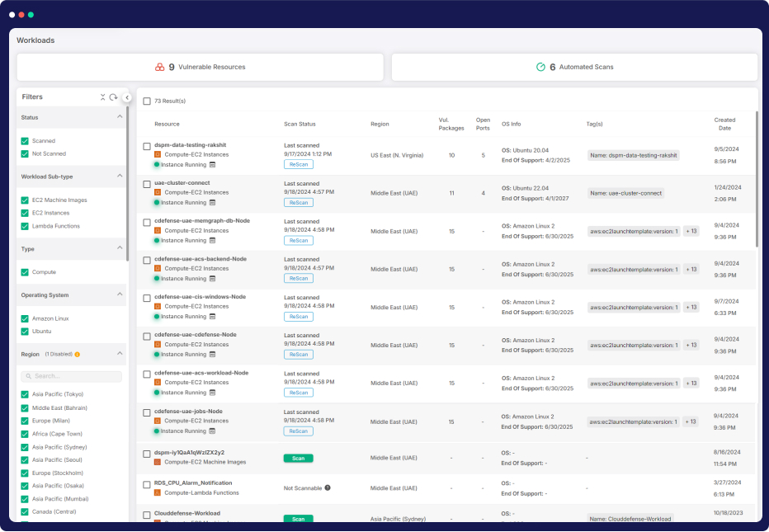
Task: Collapse the Operating System filter section
Action: (120, 294)
